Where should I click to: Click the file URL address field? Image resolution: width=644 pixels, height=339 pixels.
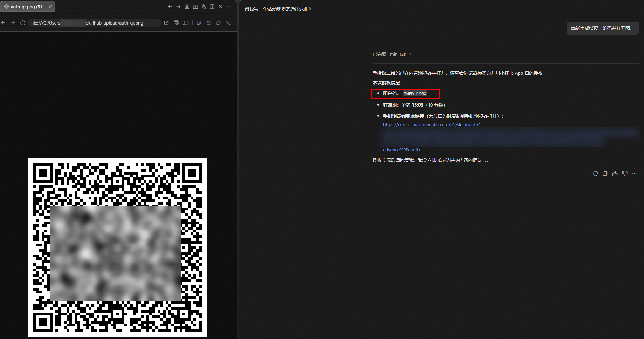pyautogui.click(x=94, y=23)
